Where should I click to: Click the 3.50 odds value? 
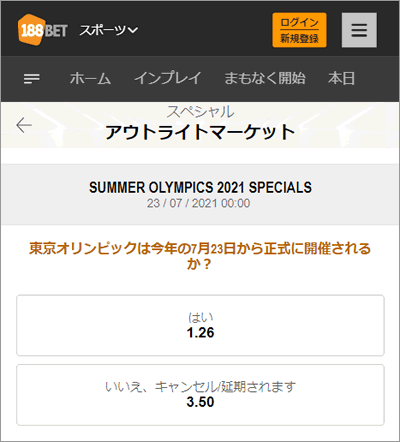[x=200, y=402]
